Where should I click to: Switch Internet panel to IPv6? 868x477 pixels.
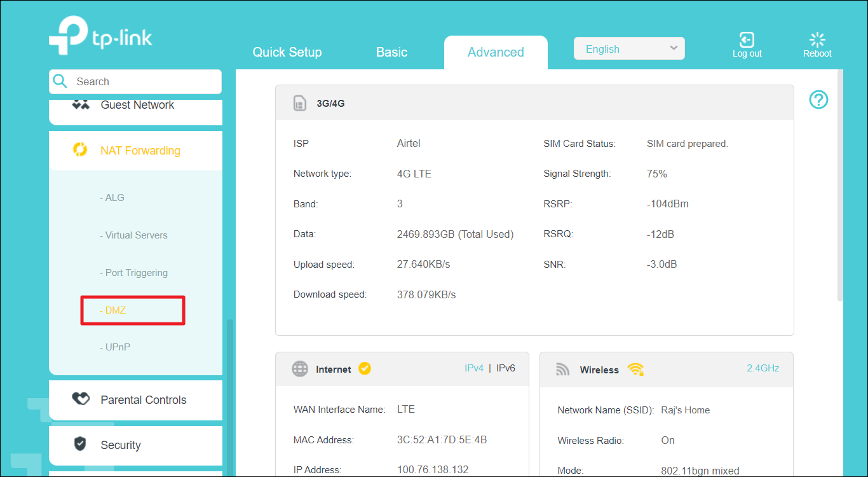point(506,368)
